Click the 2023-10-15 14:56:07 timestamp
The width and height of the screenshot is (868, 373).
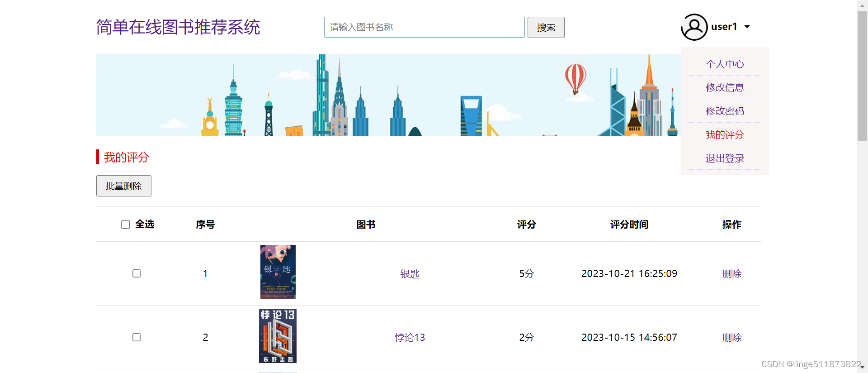tap(629, 337)
